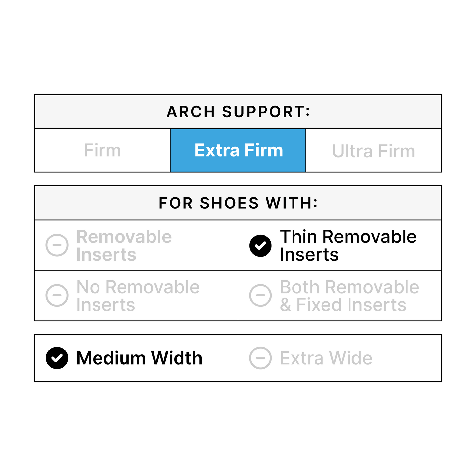Click the ARCH SUPPORT header
The height and width of the screenshot is (476, 476).
coord(238,112)
